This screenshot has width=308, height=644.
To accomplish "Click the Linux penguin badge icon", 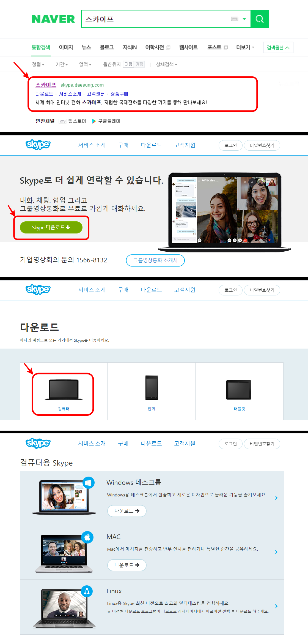I will (87, 591).
